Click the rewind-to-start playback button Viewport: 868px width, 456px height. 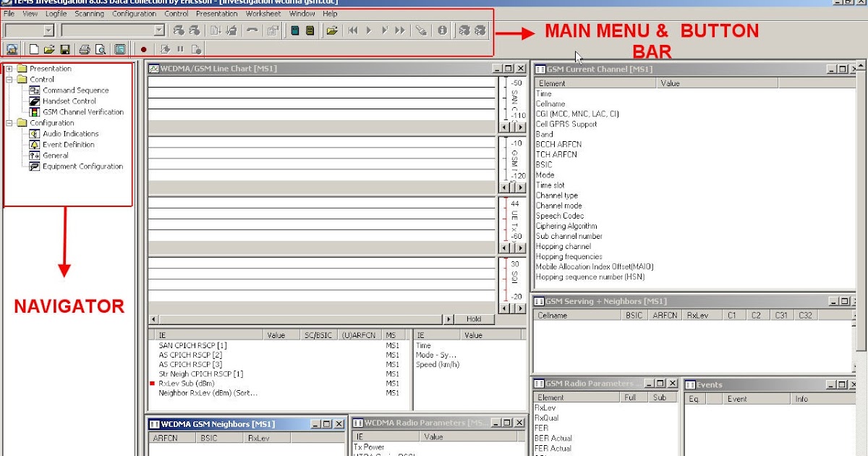click(x=353, y=30)
